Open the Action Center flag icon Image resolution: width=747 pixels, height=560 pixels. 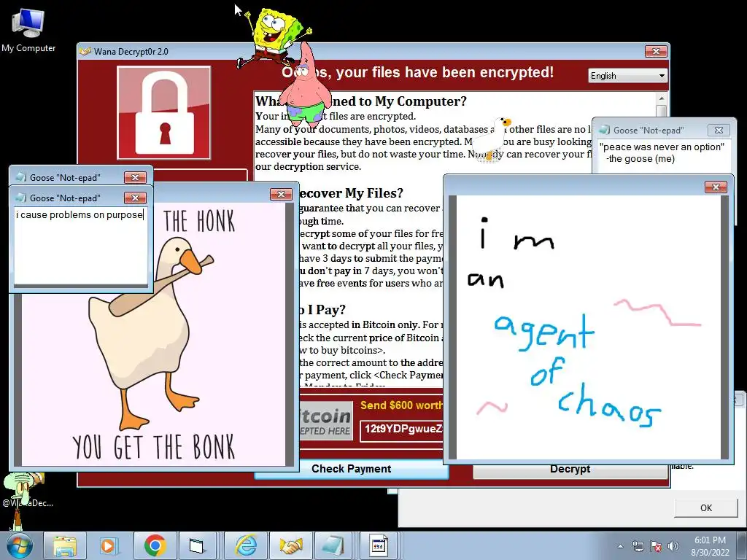pos(656,546)
